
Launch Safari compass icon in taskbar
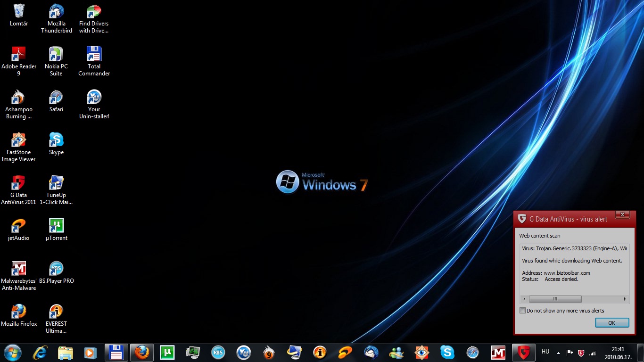pos(472,353)
